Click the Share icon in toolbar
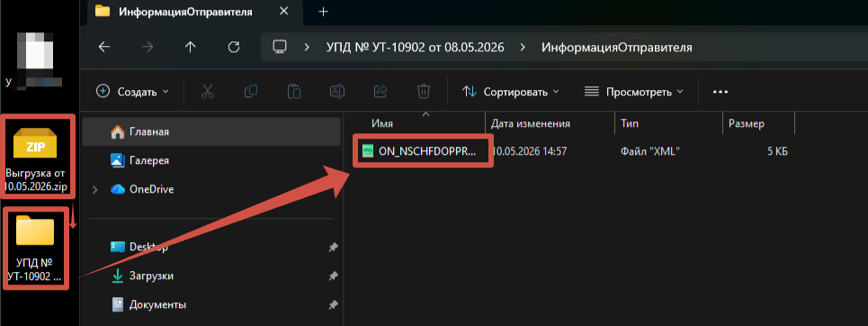 (380, 92)
